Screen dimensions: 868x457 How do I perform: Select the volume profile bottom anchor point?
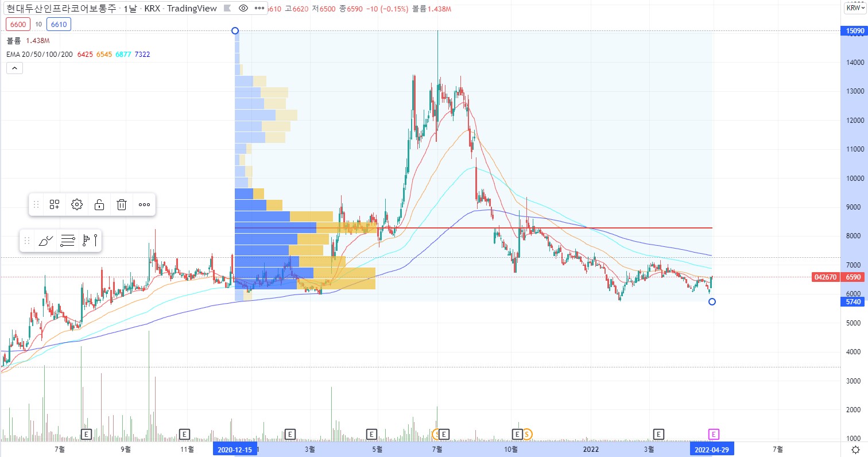[x=712, y=301]
